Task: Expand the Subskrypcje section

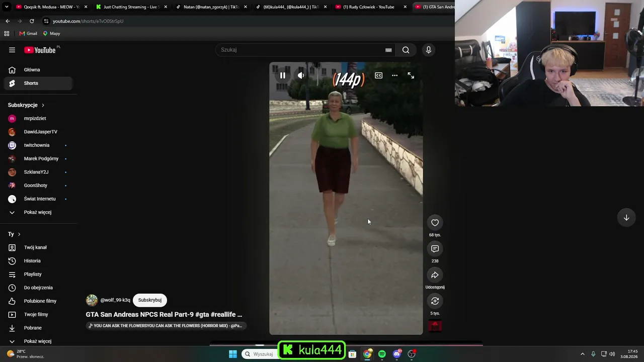Action: pyautogui.click(x=26, y=105)
